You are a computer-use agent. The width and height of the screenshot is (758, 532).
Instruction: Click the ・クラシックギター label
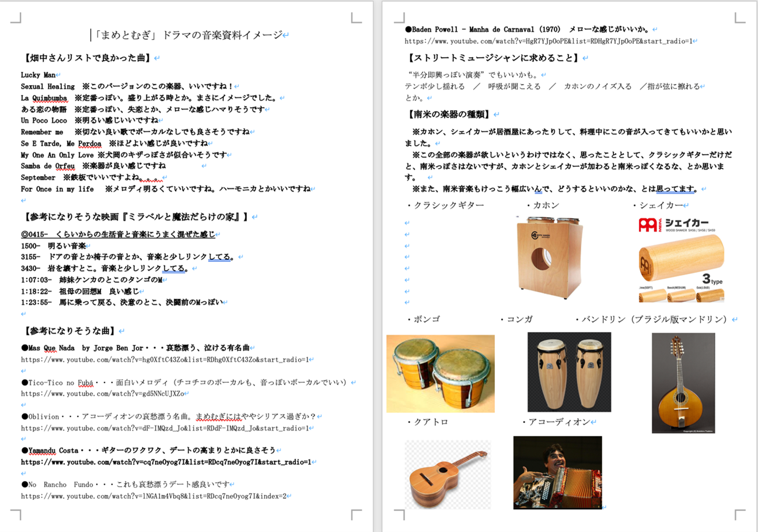point(445,205)
